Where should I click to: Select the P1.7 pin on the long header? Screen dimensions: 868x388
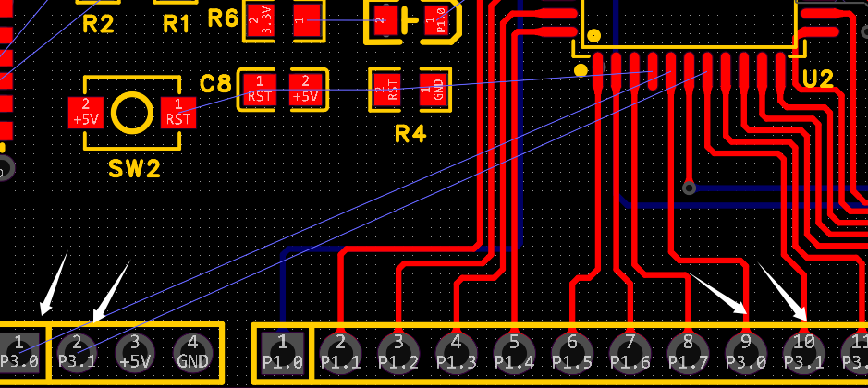[687, 353]
